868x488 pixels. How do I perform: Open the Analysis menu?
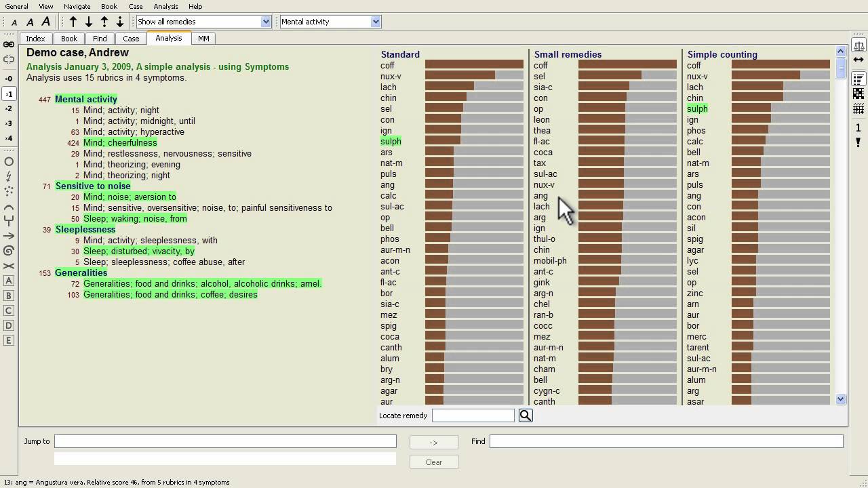pos(165,6)
